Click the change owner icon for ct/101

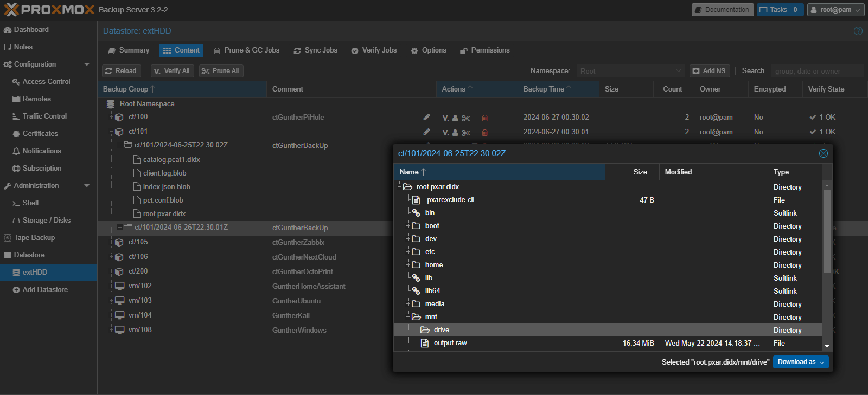click(x=455, y=132)
